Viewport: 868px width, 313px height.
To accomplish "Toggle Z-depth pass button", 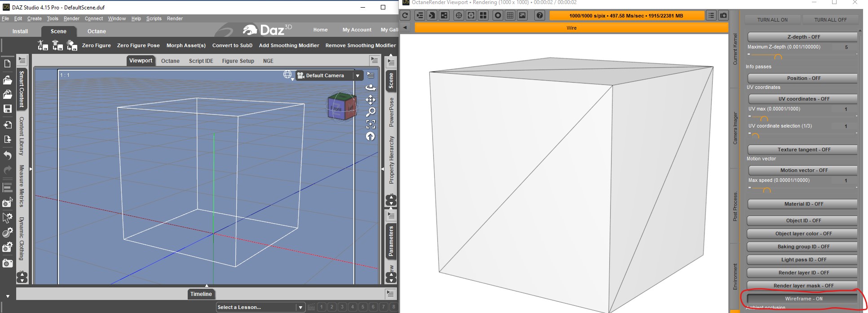I will 803,37.
